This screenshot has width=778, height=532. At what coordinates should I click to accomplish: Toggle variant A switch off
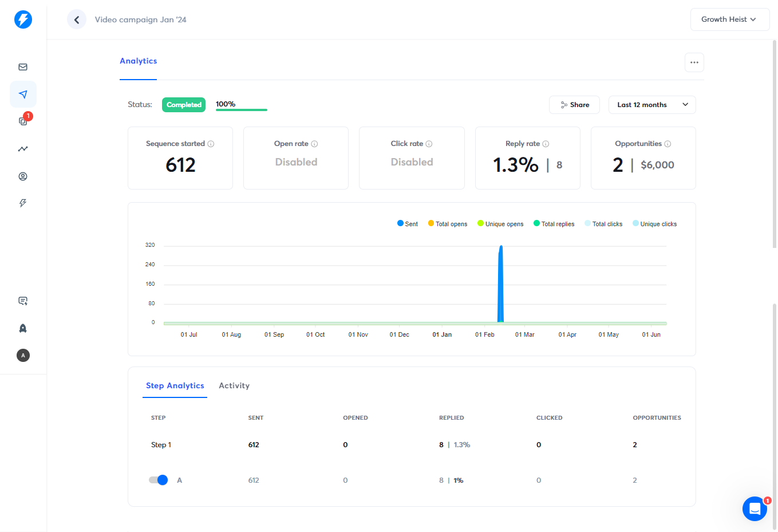(159, 480)
